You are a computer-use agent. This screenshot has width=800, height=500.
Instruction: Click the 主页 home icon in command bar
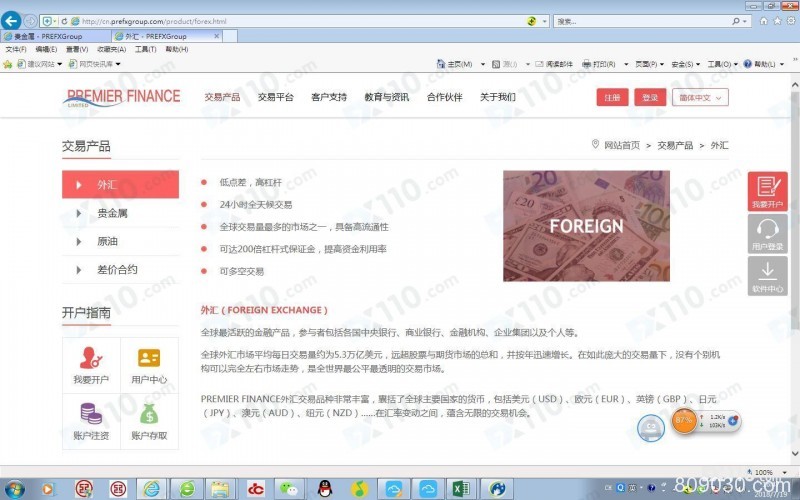click(441, 64)
